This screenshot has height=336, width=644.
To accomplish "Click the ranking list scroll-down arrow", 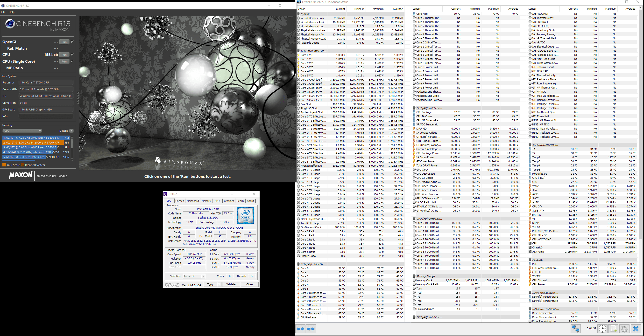I will coord(72,159).
